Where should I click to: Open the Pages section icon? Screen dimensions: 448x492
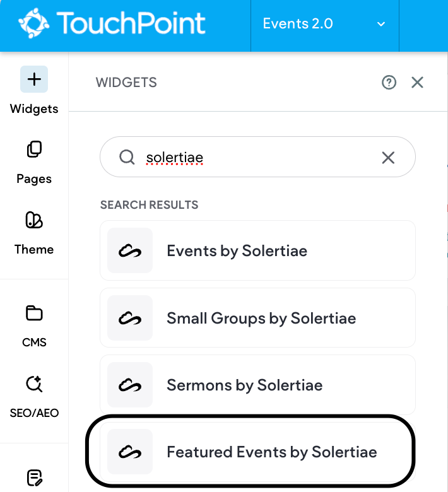[x=34, y=150]
